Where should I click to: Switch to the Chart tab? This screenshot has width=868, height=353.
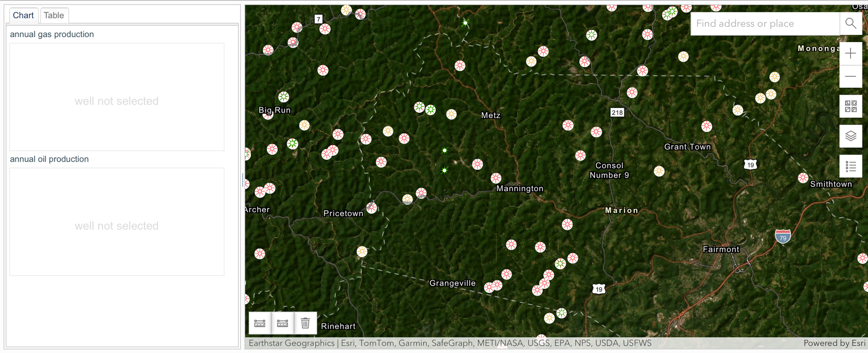(23, 15)
